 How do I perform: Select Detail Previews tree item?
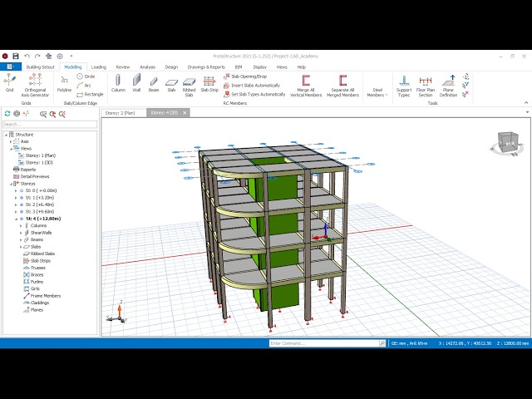click(x=32, y=176)
